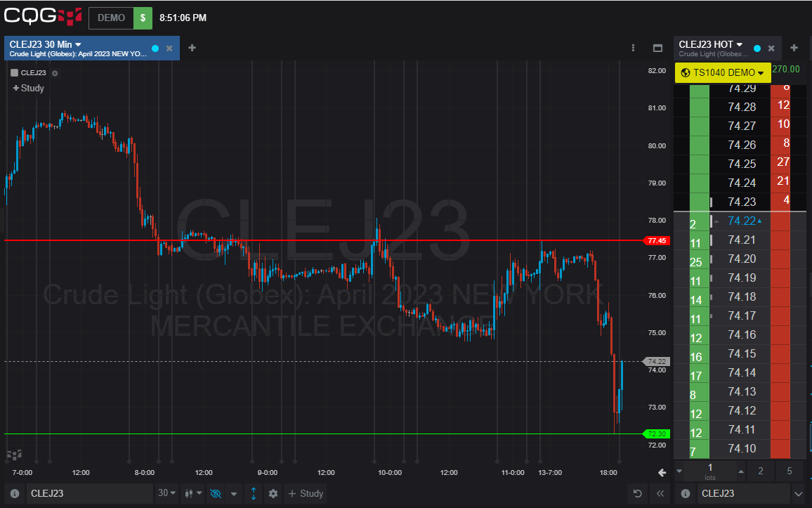Click the + Study button in the bottom toolbar

coord(306,493)
